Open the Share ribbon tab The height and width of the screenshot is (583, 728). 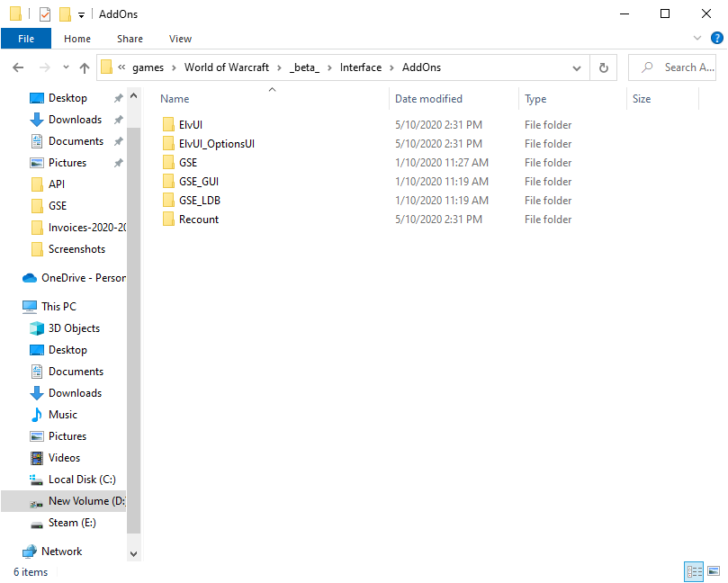point(130,39)
